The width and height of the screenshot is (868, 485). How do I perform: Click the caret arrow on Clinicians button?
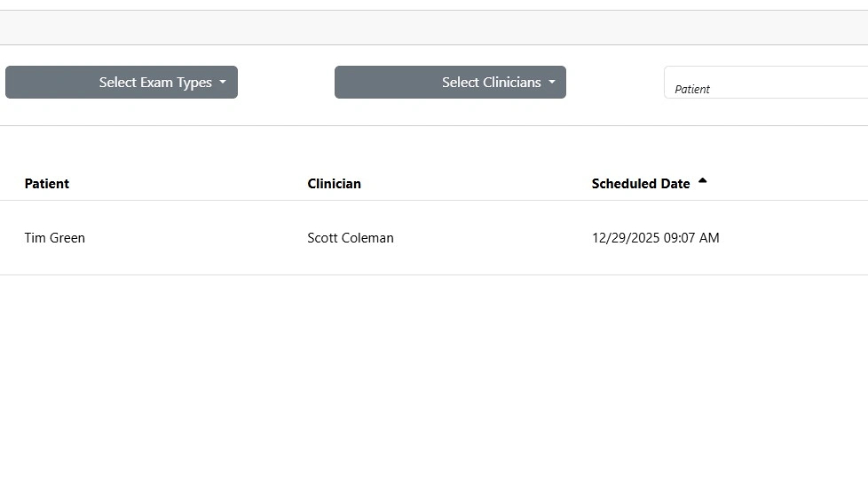click(x=551, y=83)
